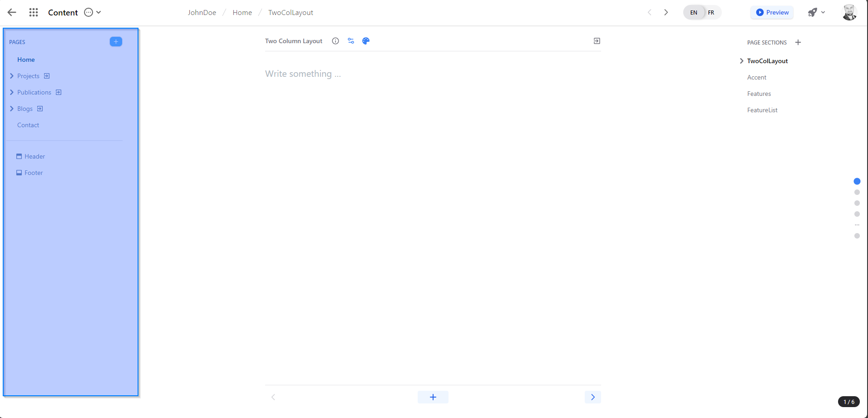The width and height of the screenshot is (868, 418).
Task: Click the Preview button
Action: (x=772, y=13)
